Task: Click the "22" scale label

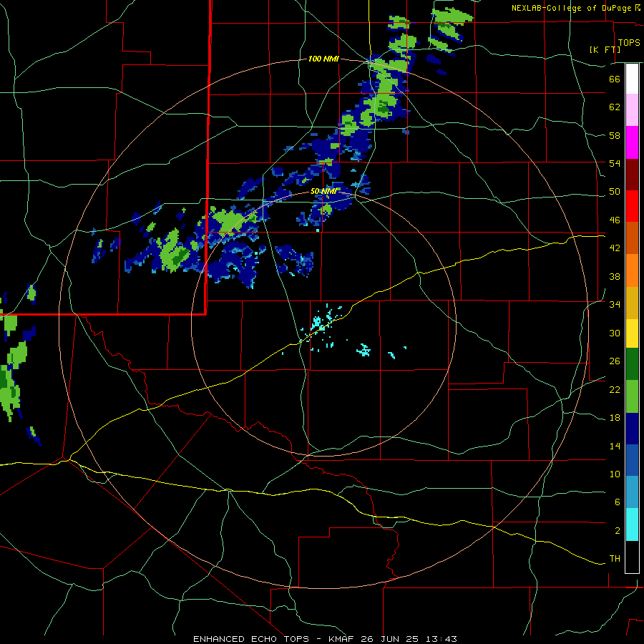Action: (615, 390)
